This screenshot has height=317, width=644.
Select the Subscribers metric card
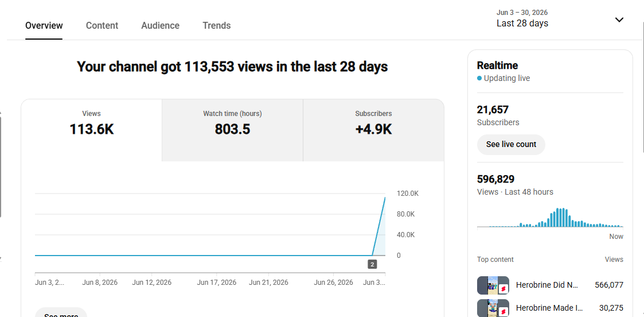point(373,130)
